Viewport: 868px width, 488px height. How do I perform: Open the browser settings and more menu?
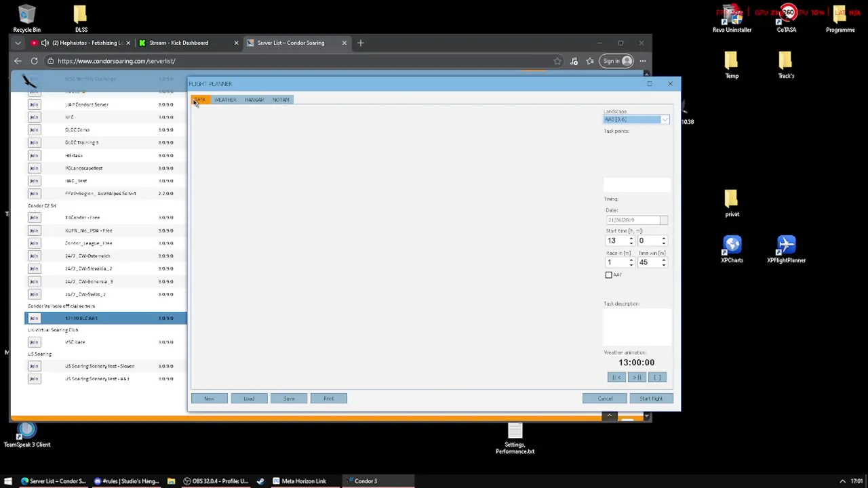(642, 61)
